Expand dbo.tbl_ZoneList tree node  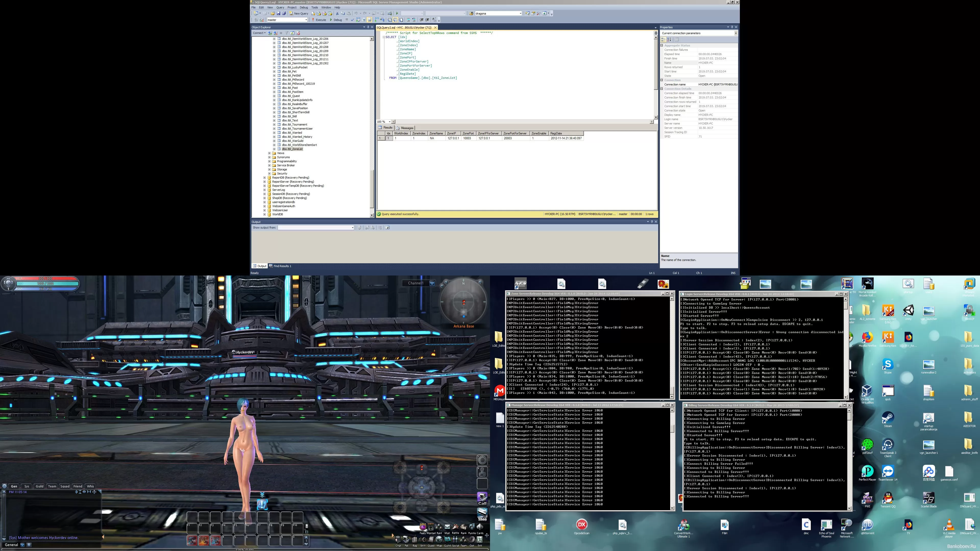click(x=274, y=149)
